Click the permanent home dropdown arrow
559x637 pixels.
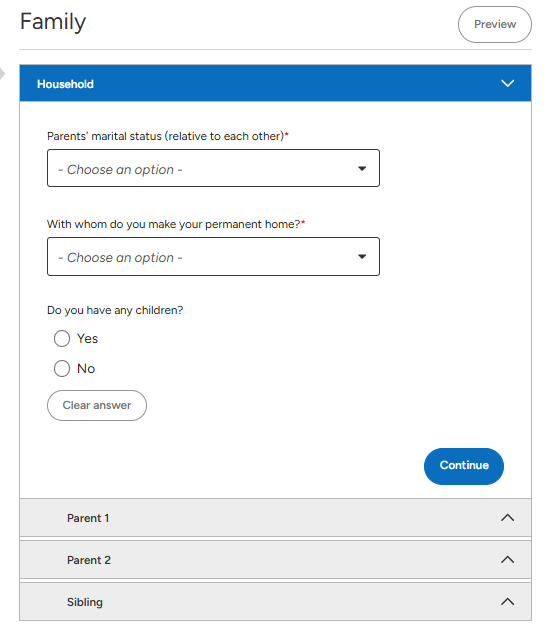[x=362, y=256]
